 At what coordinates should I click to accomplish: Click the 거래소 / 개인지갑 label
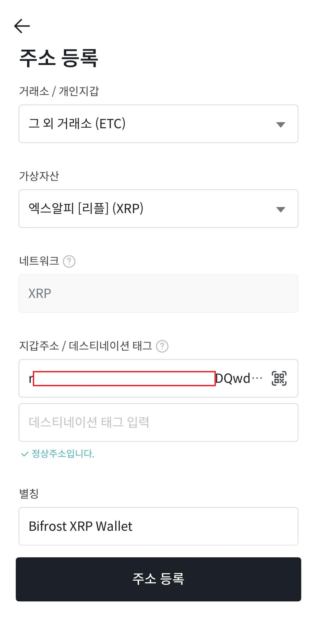[59, 91]
